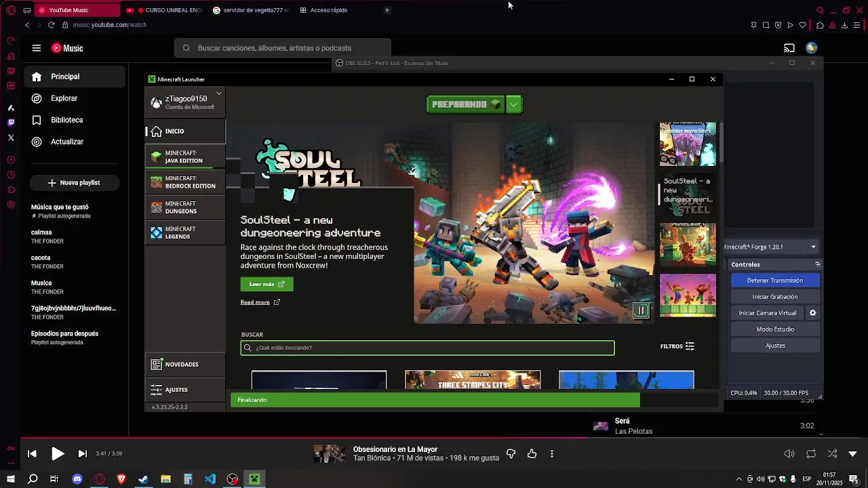Screen dimensions: 868x488
Task: Focus launcher ¿Qué estás buscando? search box
Action: 427,348
